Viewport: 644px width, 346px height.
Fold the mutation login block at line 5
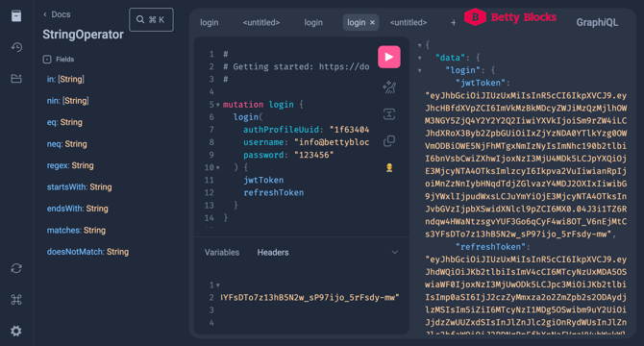217,105
